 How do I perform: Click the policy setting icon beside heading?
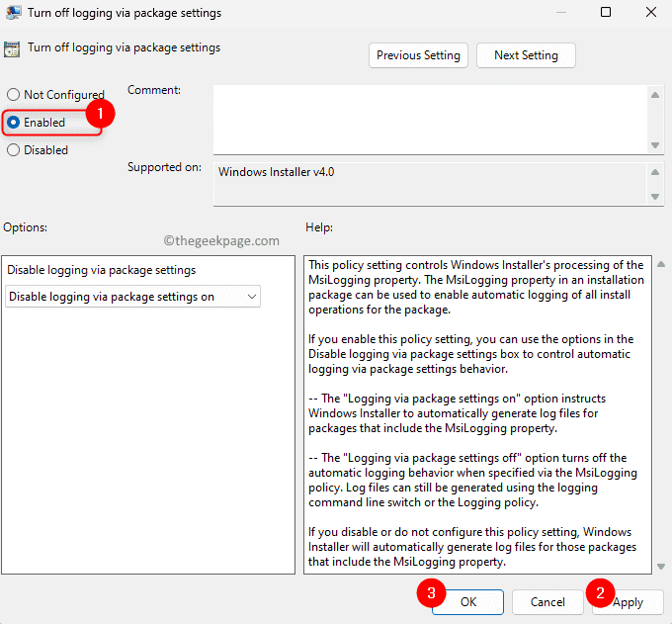[x=12, y=48]
